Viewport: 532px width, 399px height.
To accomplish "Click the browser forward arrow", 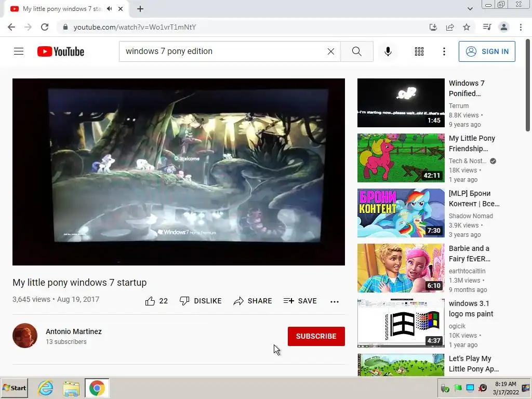I will click(28, 27).
